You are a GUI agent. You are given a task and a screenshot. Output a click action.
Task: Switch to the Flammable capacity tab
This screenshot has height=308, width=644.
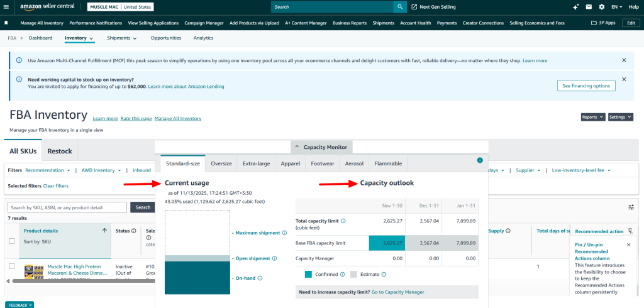(388, 163)
